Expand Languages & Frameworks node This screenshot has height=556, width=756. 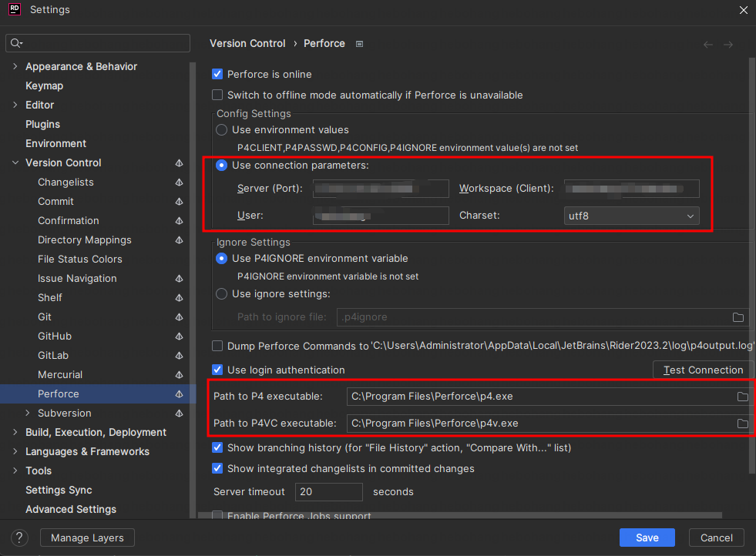pyautogui.click(x=15, y=452)
